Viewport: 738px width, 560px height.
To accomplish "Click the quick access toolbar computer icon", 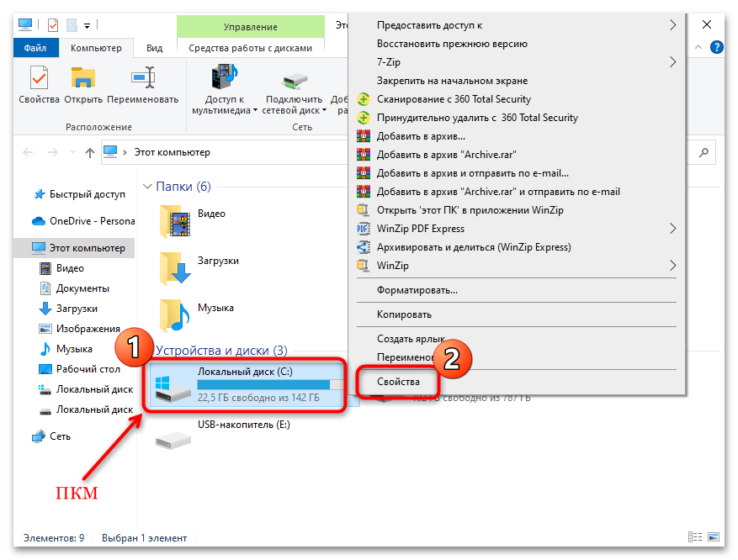I will point(25,24).
